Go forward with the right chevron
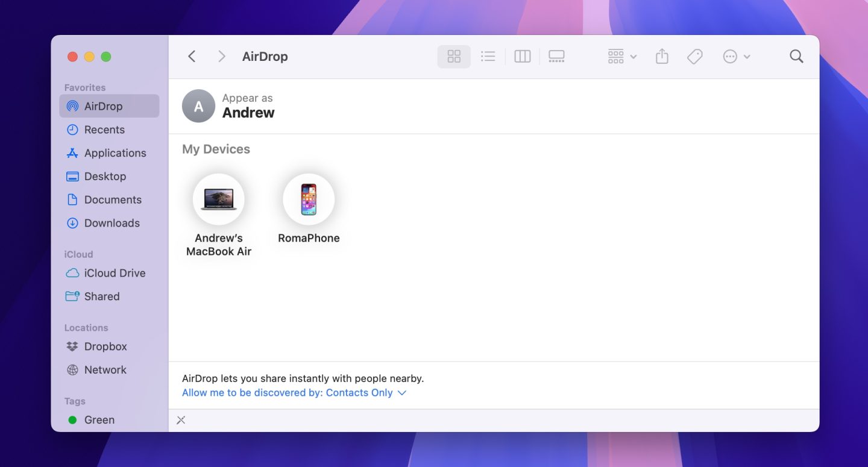Image resolution: width=868 pixels, height=467 pixels. 221,57
